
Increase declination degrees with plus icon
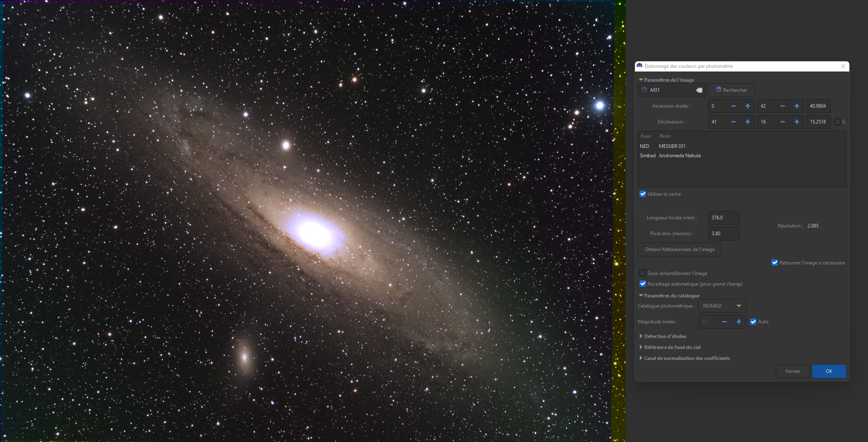747,122
